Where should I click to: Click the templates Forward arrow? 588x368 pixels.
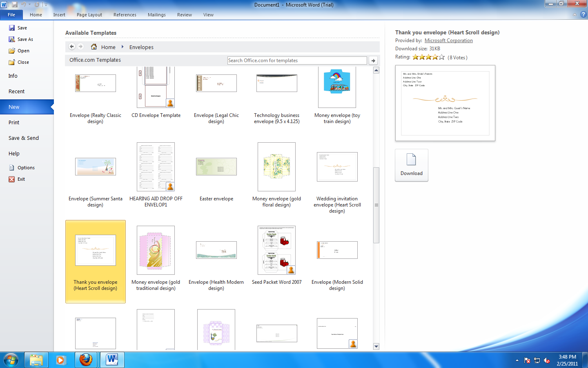click(x=80, y=47)
